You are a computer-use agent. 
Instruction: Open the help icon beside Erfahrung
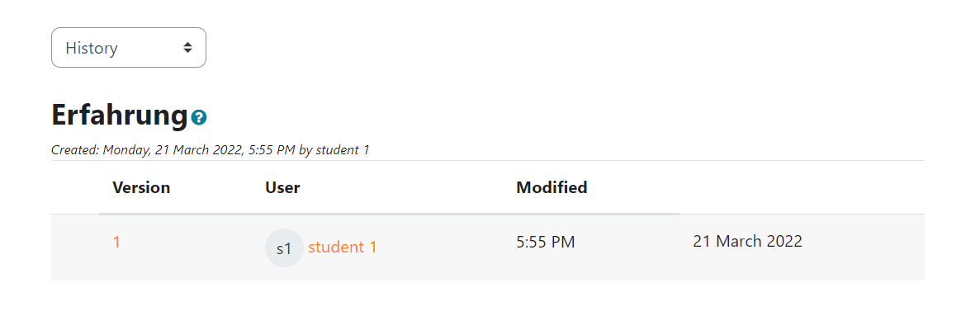click(x=199, y=117)
